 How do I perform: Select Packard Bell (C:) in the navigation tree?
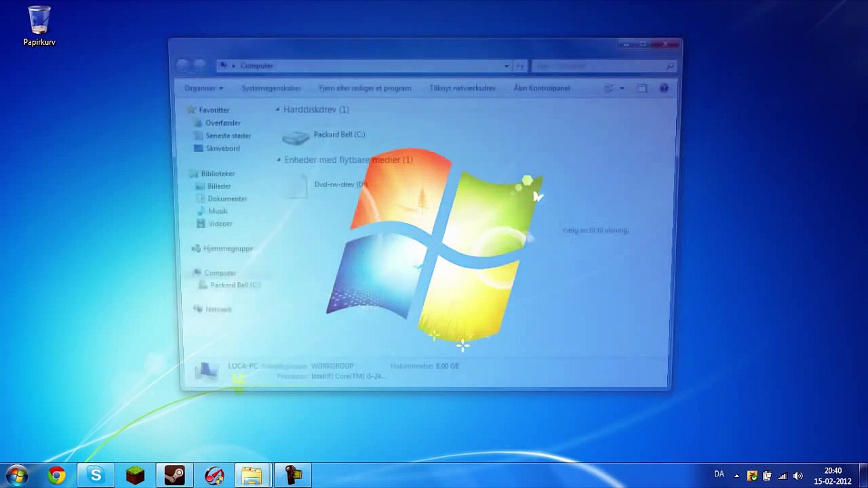pyautogui.click(x=235, y=285)
